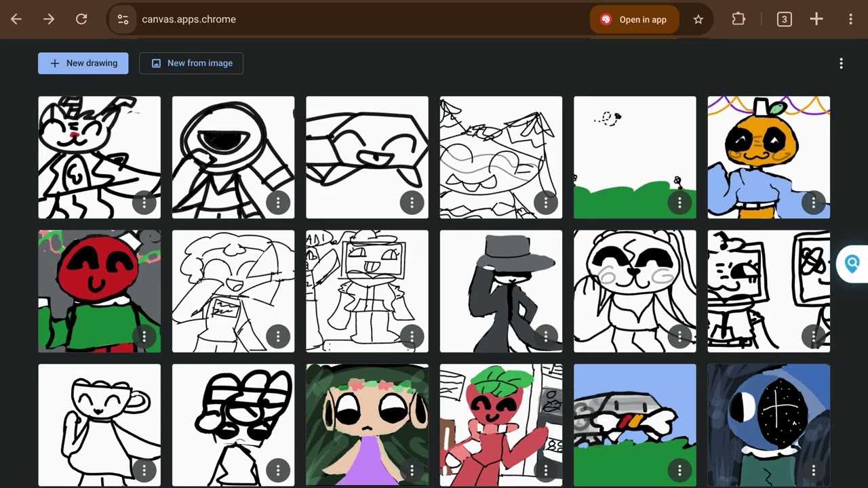Go back with the browser back arrow
Viewport: 868px width, 488px height.
(x=16, y=19)
